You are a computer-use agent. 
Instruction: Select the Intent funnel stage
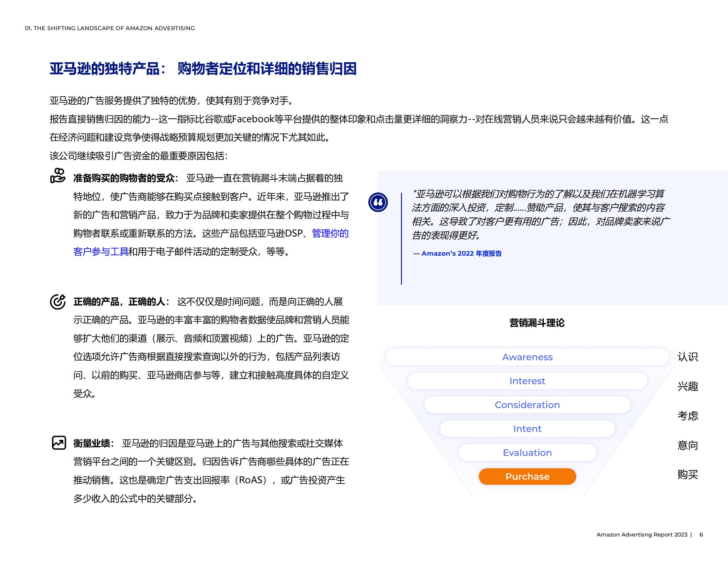click(x=527, y=429)
